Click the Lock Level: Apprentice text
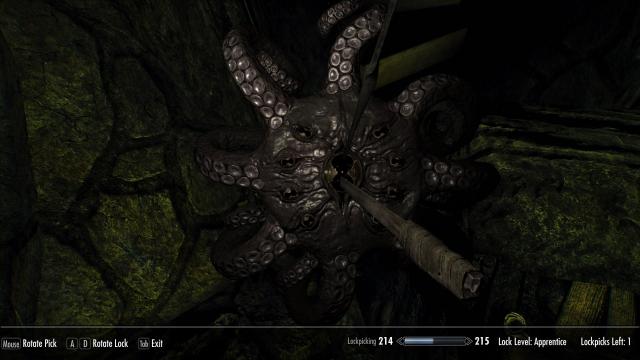640x360 pixels. pyautogui.click(x=532, y=342)
